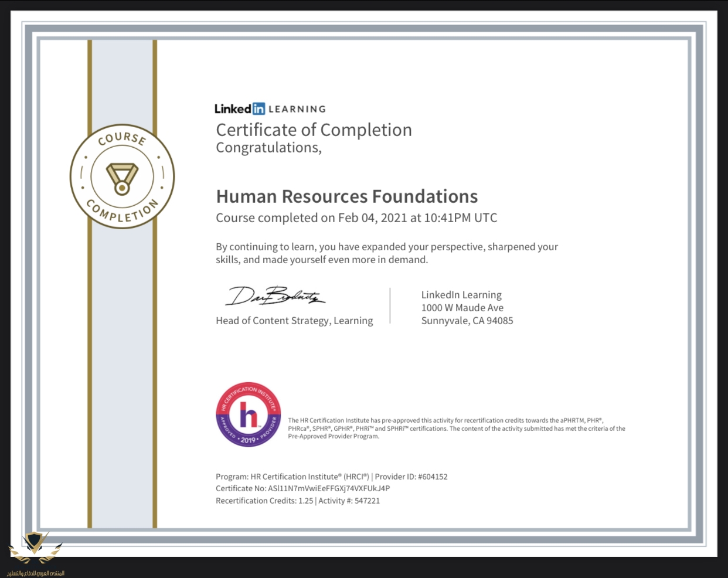Click the handwritten signature above Head of Content Strategy
This screenshot has width=728, height=578.
275,296
